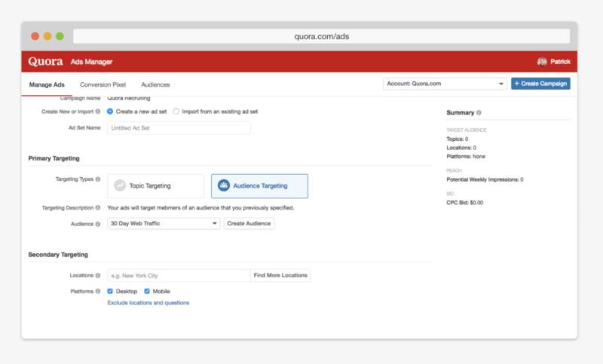Click Find More Locations button

[x=280, y=275]
